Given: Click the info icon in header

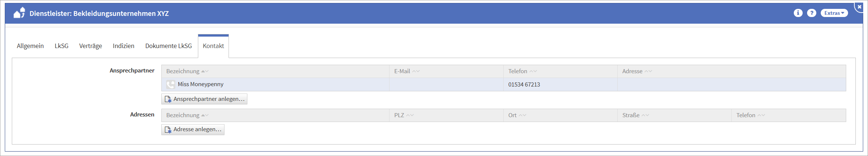Looking at the screenshot, I should click(x=798, y=13).
